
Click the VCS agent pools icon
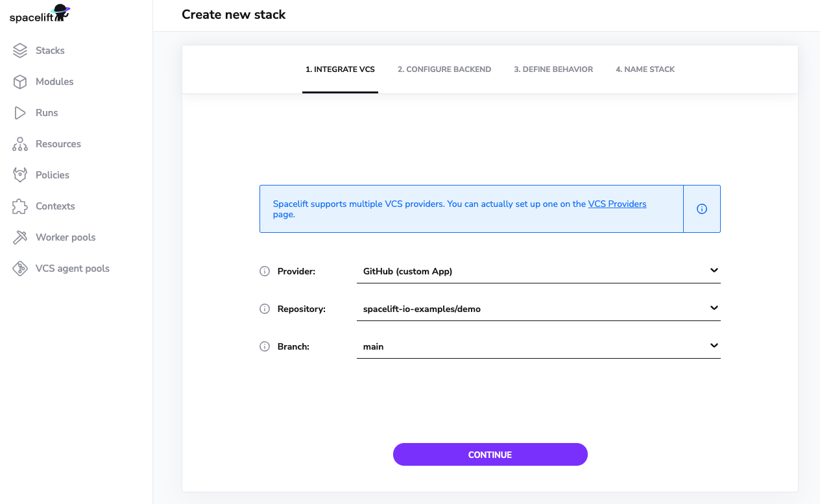(20, 269)
